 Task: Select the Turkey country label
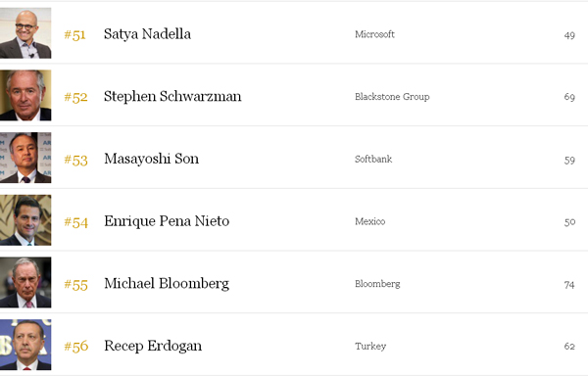[370, 347]
